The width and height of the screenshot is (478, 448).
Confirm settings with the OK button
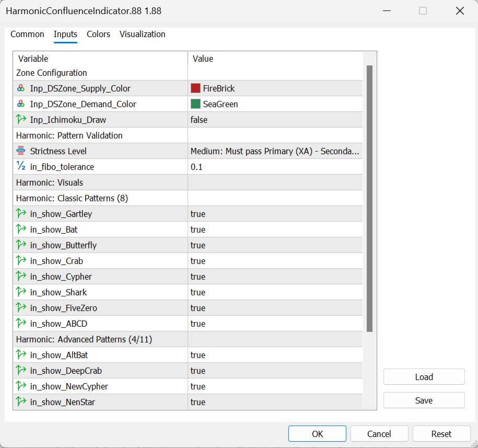(317, 434)
